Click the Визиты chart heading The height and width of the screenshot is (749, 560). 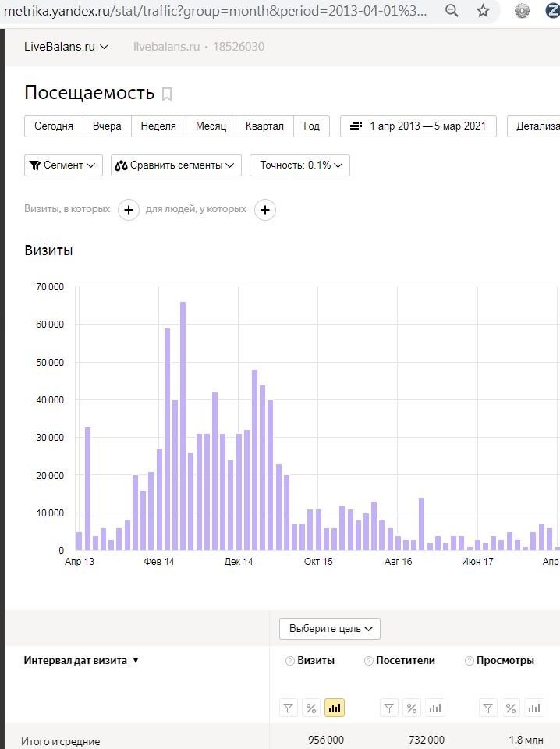click(48, 250)
